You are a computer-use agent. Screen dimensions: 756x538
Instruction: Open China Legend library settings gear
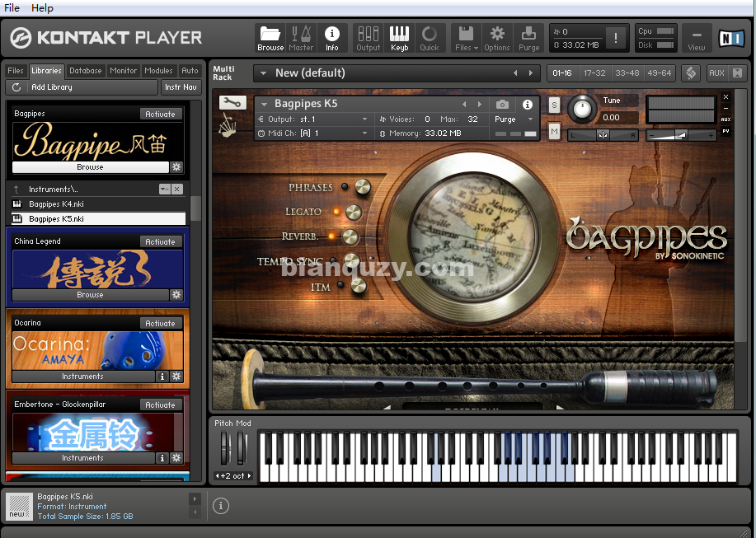[x=176, y=294]
